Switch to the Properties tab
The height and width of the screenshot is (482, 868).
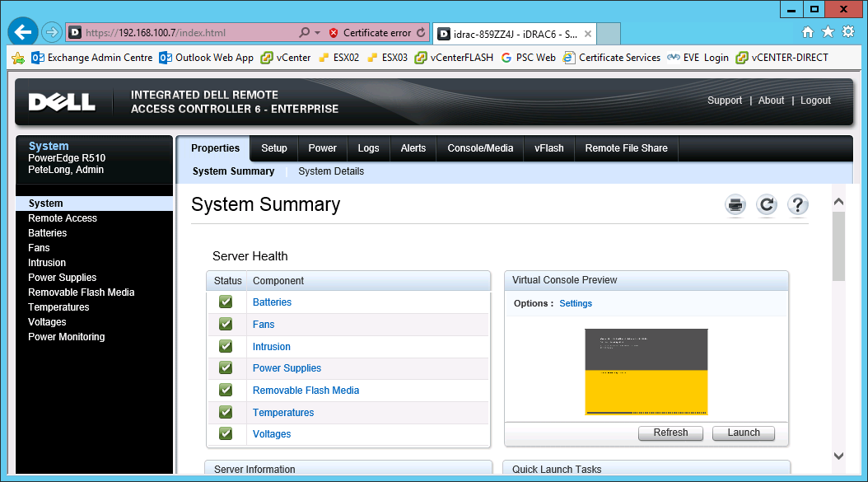(215, 148)
